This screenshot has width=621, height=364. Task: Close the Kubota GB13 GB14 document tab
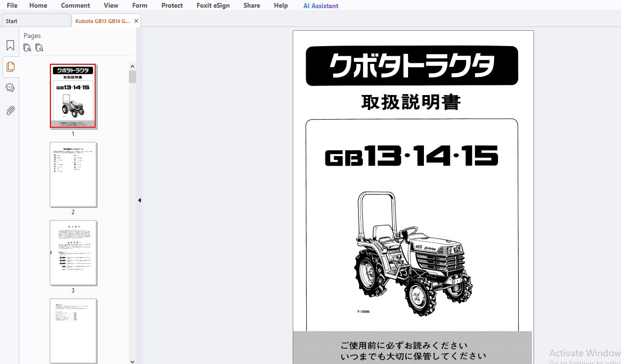pyautogui.click(x=137, y=21)
